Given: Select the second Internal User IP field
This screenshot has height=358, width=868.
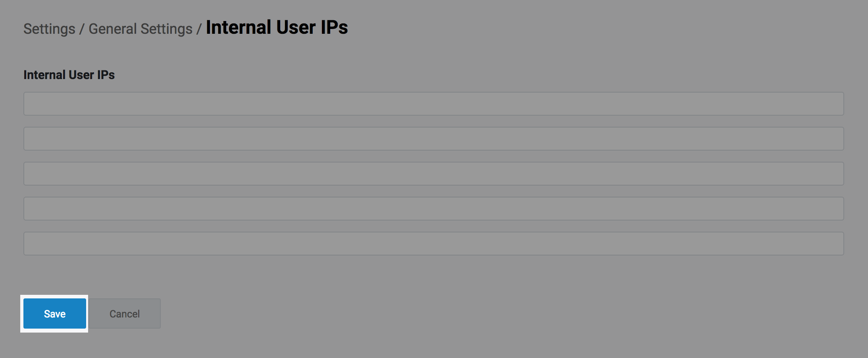Looking at the screenshot, I should click(x=433, y=139).
